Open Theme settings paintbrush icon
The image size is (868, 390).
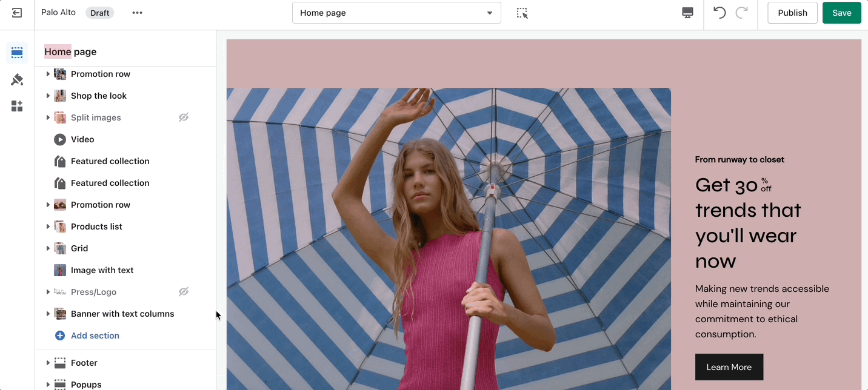17,79
